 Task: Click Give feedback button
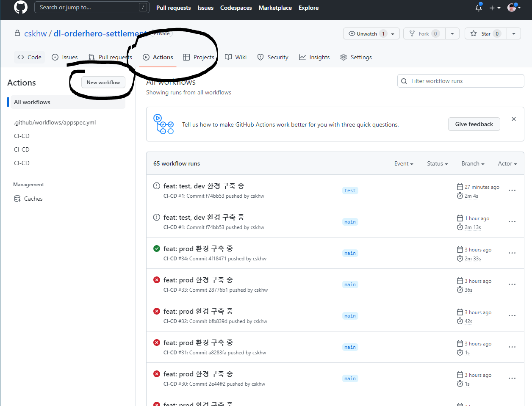pos(474,124)
